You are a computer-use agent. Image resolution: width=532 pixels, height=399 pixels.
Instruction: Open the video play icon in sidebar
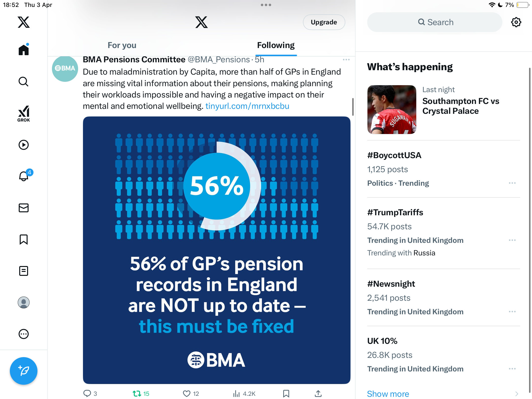(24, 145)
